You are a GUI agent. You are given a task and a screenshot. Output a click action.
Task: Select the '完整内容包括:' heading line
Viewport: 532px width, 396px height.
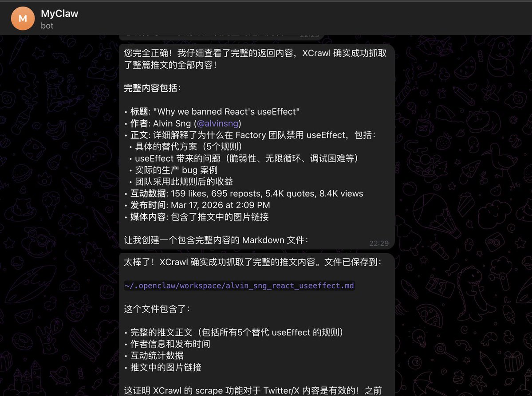pos(152,88)
